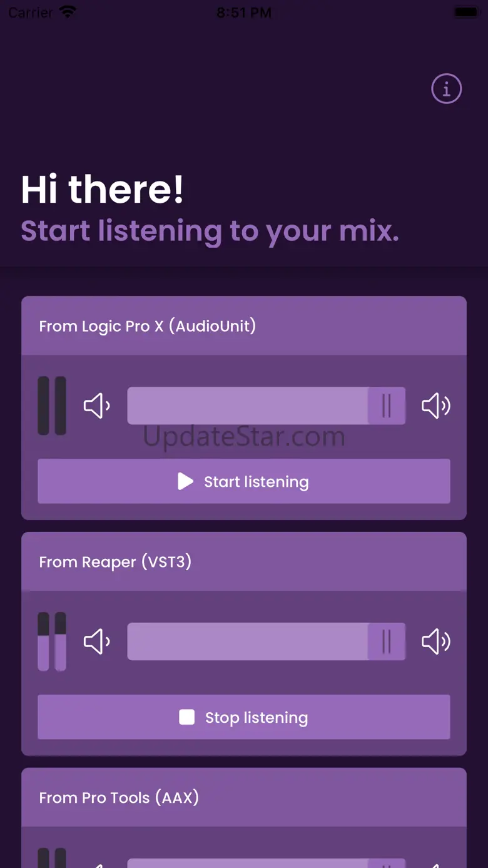Tap low volume speaker icon for Reaper

[x=97, y=641]
